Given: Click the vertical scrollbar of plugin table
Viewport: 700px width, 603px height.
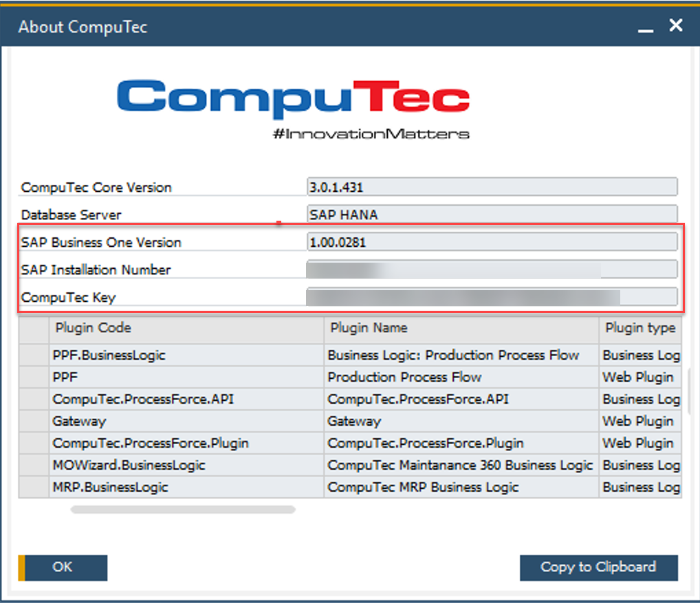Looking at the screenshot, I should pyautogui.click(x=689, y=391).
